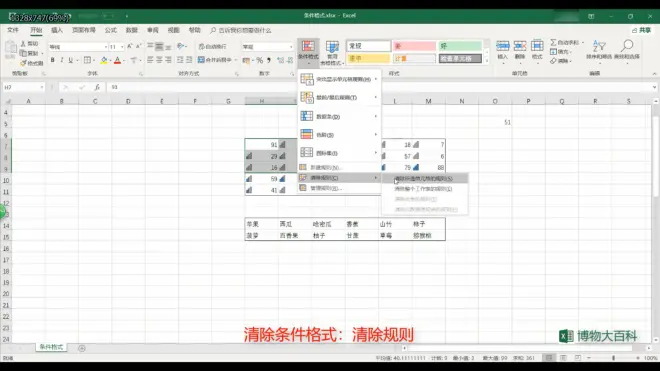
Task: Click Increase Decimal icon
Action: 280,61
